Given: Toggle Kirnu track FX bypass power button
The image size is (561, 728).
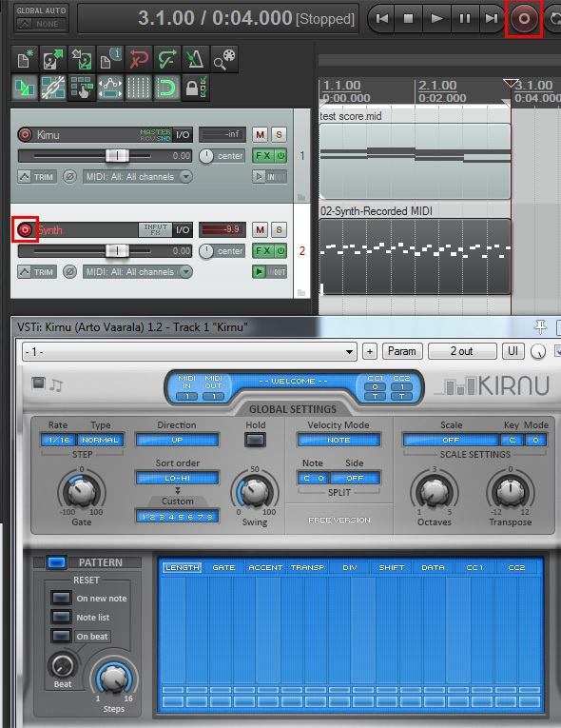Looking at the screenshot, I should 280,156.
